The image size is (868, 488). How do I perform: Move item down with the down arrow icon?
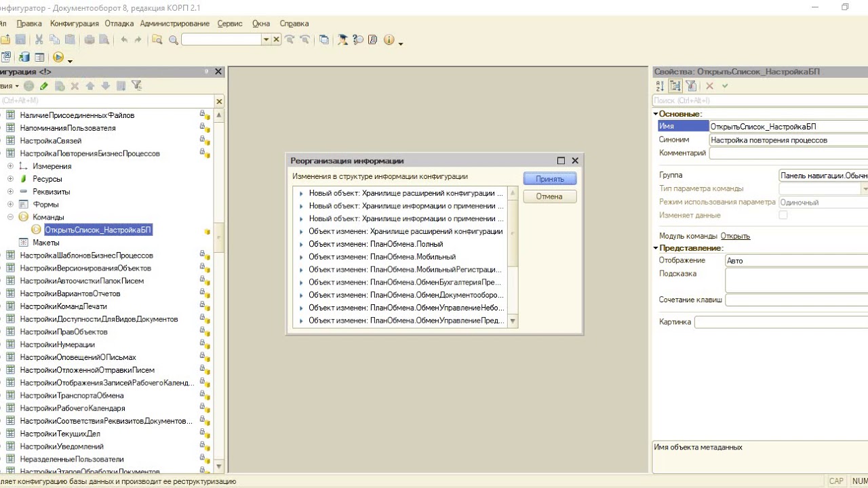tap(105, 86)
